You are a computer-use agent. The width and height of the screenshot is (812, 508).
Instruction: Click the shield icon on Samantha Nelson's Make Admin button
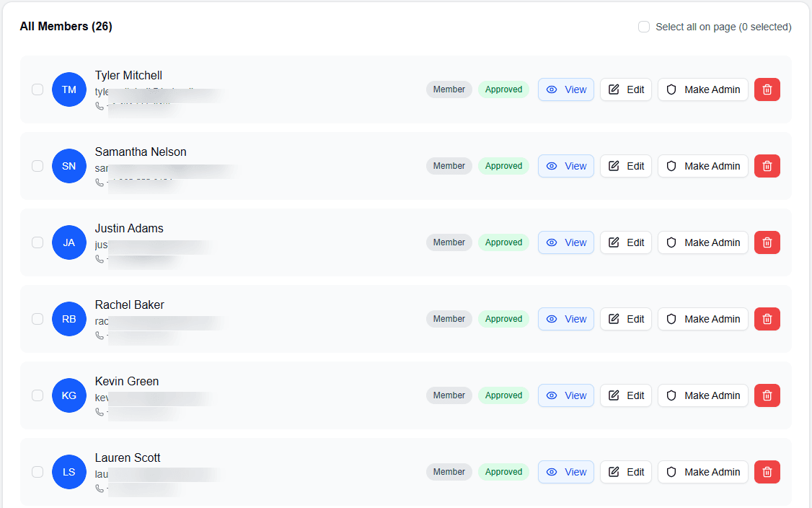click(x=671, y=166)
